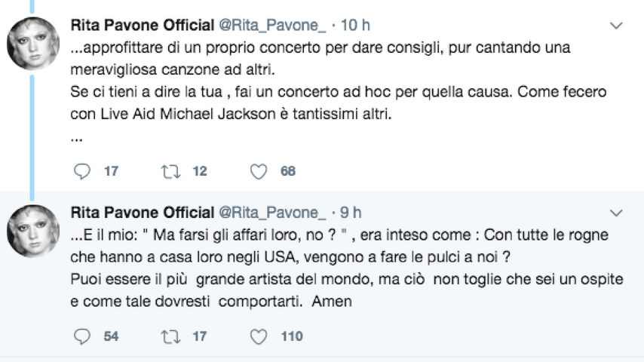Click the like count 110 on second tweet

(x=291, y=336)
